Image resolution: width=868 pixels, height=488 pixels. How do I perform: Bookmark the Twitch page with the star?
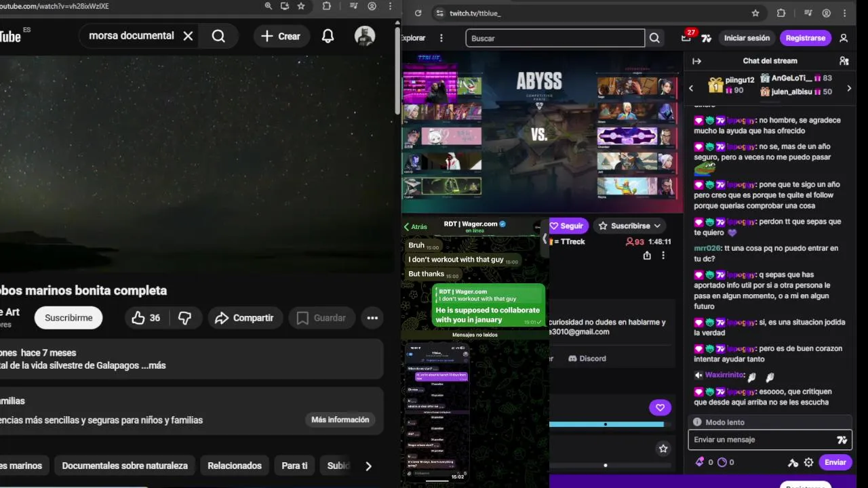click(x=755, y=13)
